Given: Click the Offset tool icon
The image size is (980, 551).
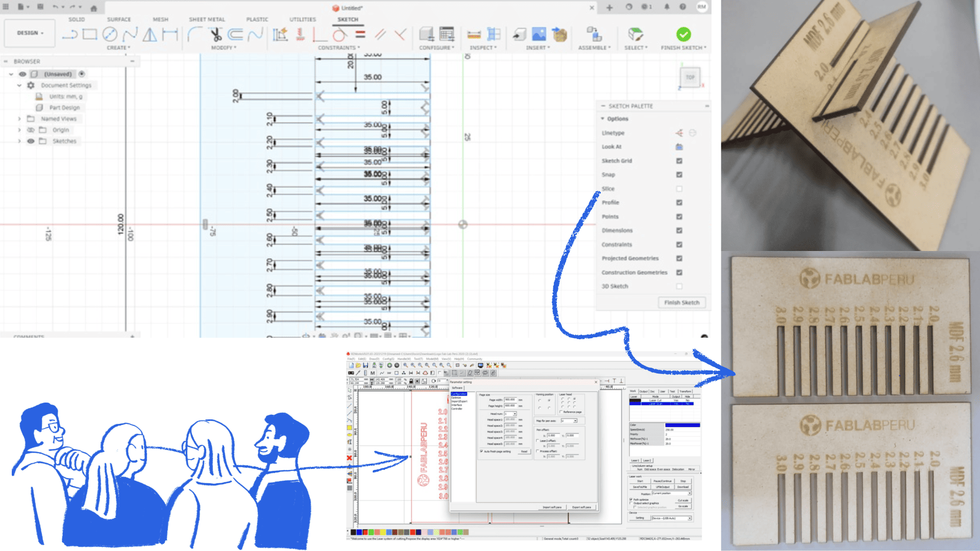Looking at the screenshot, I should (235, 34).
